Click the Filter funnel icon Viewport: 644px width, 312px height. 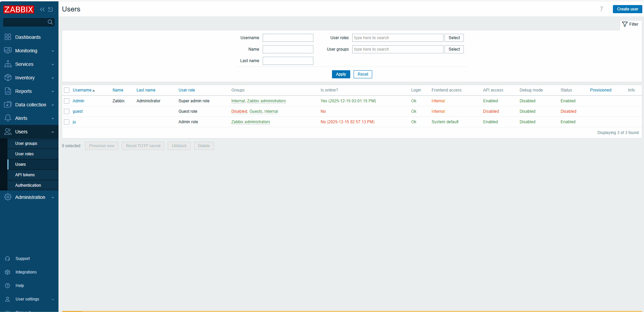(625, 24)
